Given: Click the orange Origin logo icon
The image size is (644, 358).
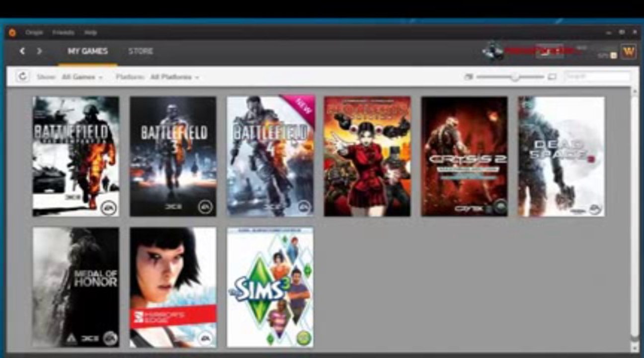Looking at the screenshot, I should 12,33.
